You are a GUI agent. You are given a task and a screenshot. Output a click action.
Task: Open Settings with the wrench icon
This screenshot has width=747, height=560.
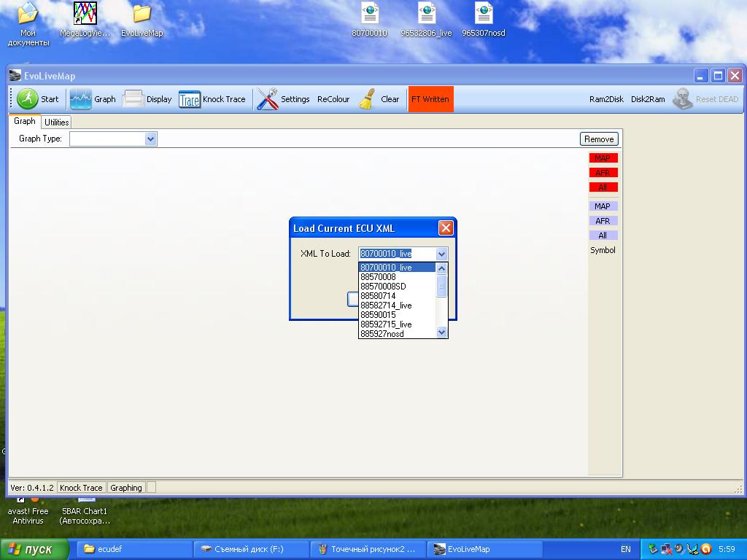[268, 99]
